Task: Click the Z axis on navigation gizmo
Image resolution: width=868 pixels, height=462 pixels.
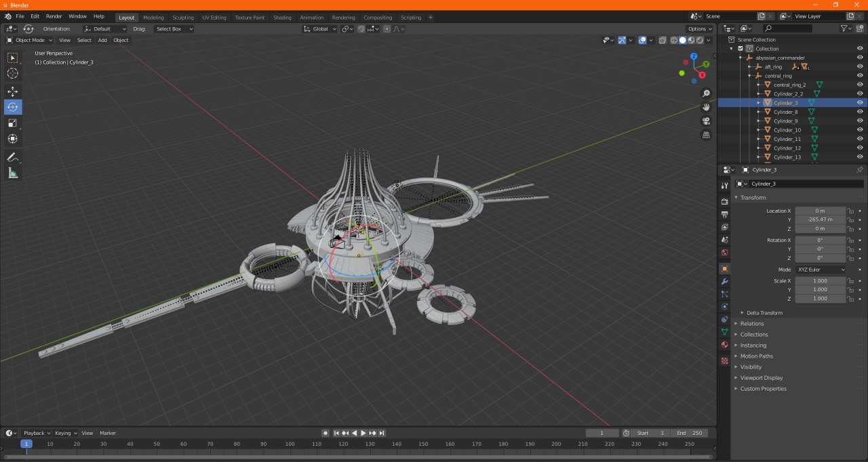Action: pyautogui.click(x=693, y=57)
